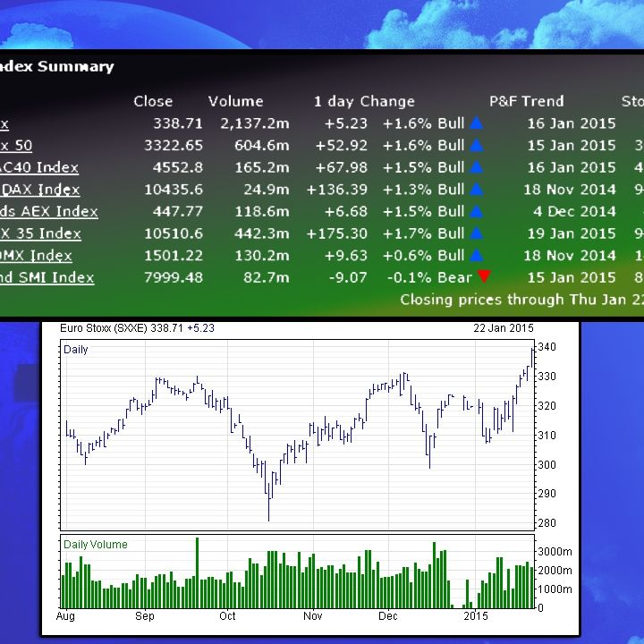Click the Closing prices through Thu Jan note
The width and height of the screenshot is (644, 644).
pos(522,300)
